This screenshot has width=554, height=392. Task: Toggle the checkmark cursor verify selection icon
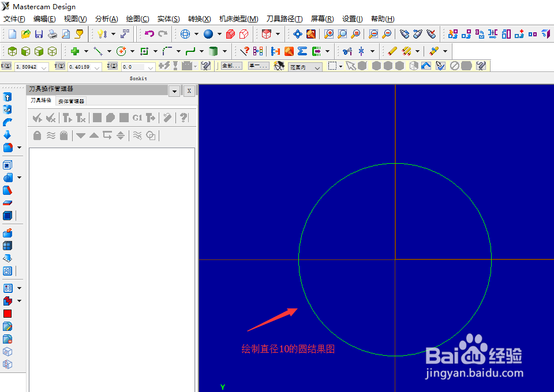click(x=440, y=66)
